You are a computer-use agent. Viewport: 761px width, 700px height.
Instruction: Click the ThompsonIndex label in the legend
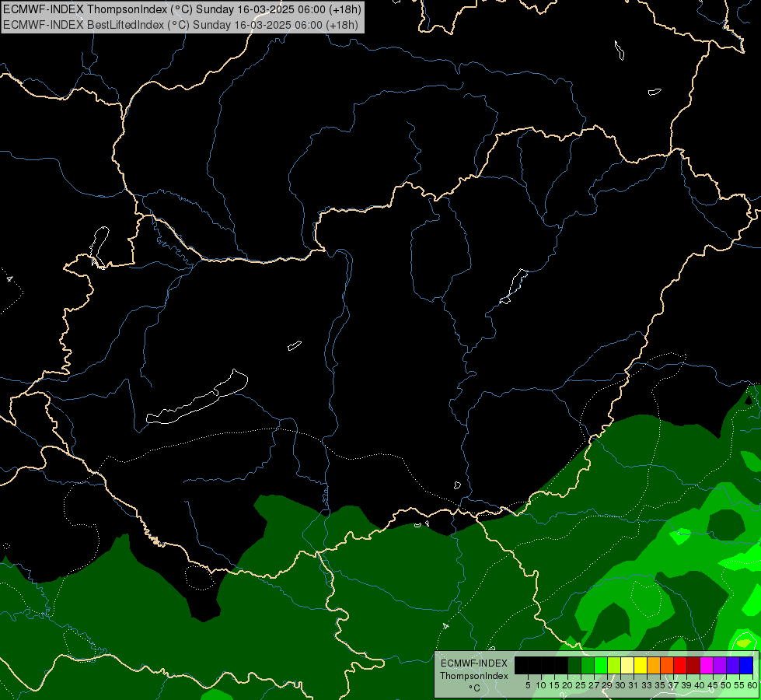point(474,676)
